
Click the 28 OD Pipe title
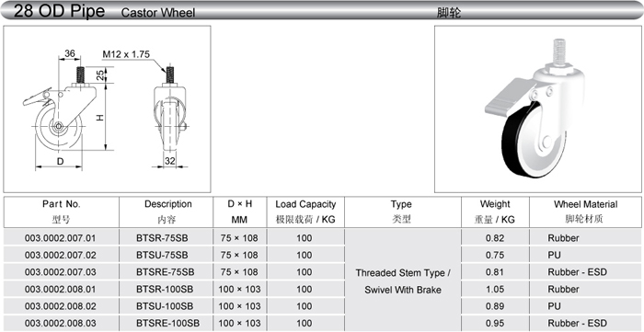click(x=59, y=11)
